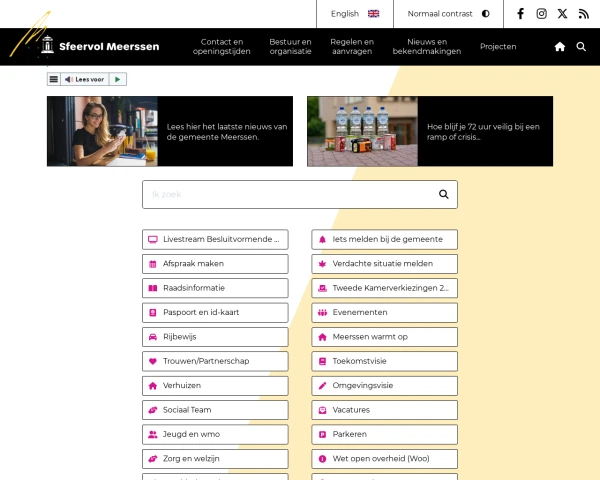The width and height of the screenshot is (600, 480).
Task: Toggle Normaal contrast mode
Action: click(x=449, y=14)
